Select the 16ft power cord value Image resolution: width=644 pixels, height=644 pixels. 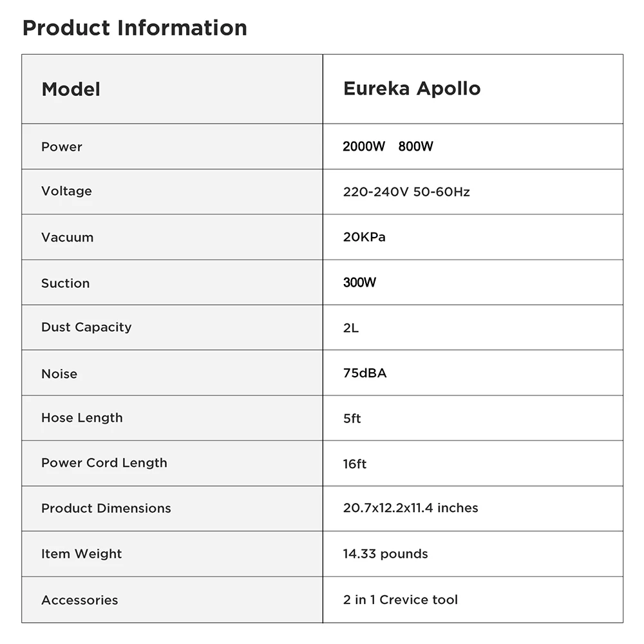(x=355, y=464)
